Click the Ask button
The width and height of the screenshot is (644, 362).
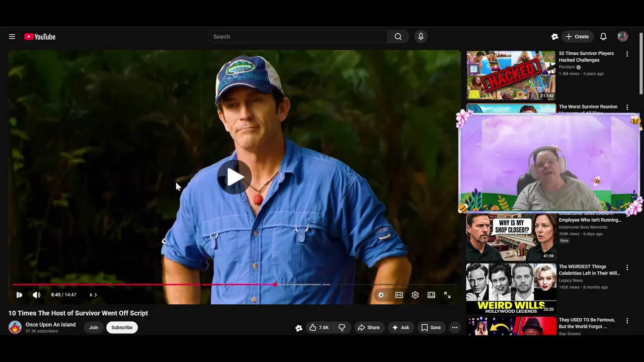click(x=400, y=327)
